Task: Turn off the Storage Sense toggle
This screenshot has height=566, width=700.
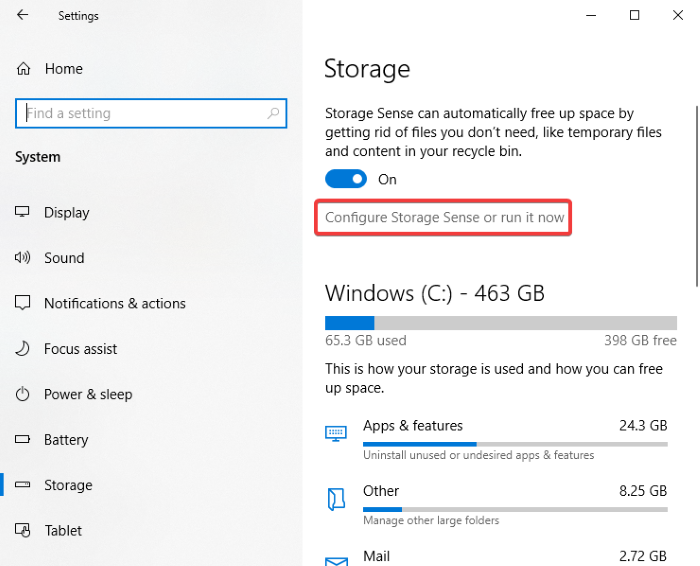Action: pos(345,179)
